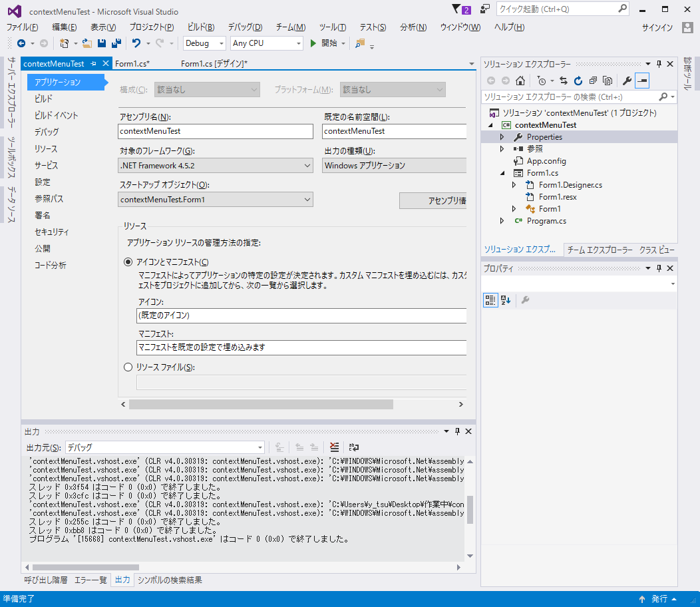Click categorized view icon in Properties panel

tap(490, 300)
